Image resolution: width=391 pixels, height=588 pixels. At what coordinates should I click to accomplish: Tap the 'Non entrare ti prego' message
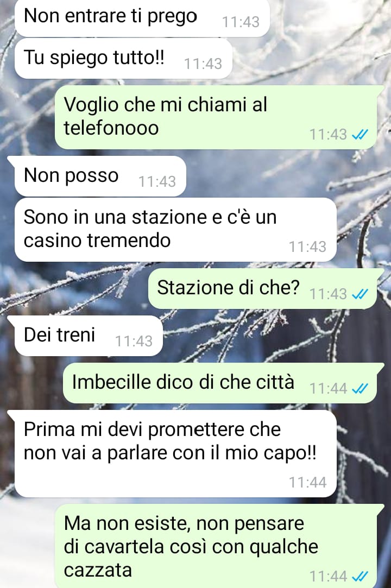(142, 18)
